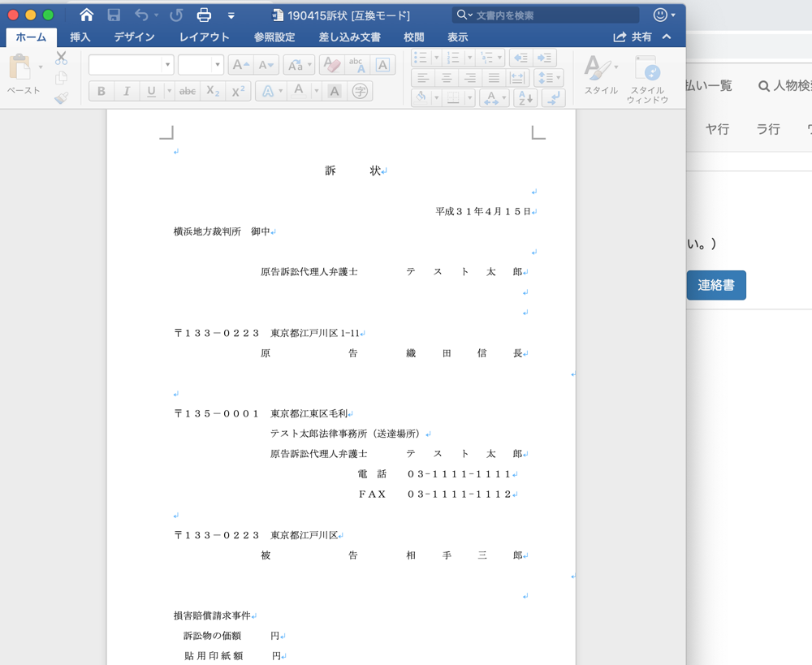Screen dimensions: 812x665
Task: Toggle strikethrough formatting
Action: click(188, 92)
